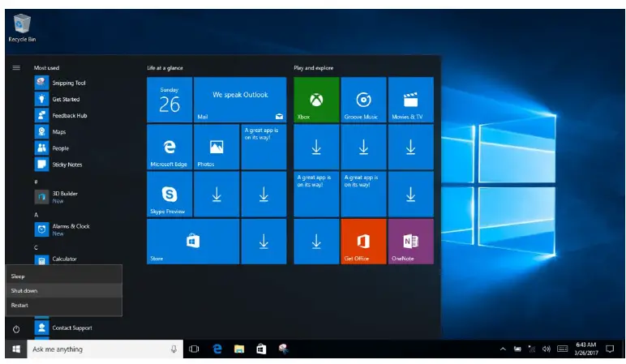
Task: Open File Explorer from taskbar
Action: tap(239, 349)
